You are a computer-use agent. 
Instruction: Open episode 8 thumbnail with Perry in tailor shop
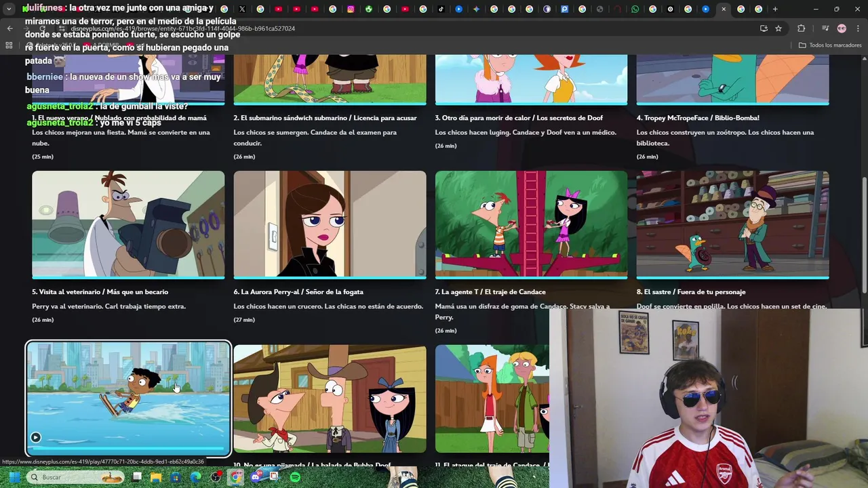point(732,225)
